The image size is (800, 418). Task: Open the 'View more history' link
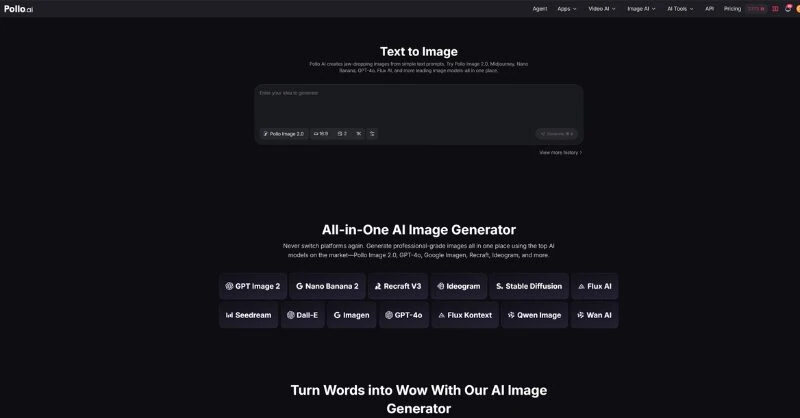[x=560, y=153]
